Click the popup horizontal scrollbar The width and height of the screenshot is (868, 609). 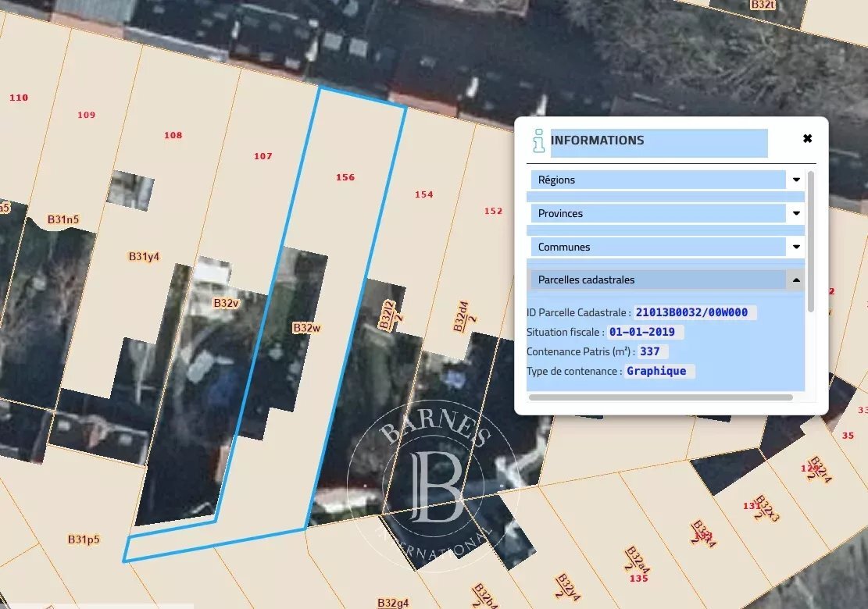(x=660, y=397)
